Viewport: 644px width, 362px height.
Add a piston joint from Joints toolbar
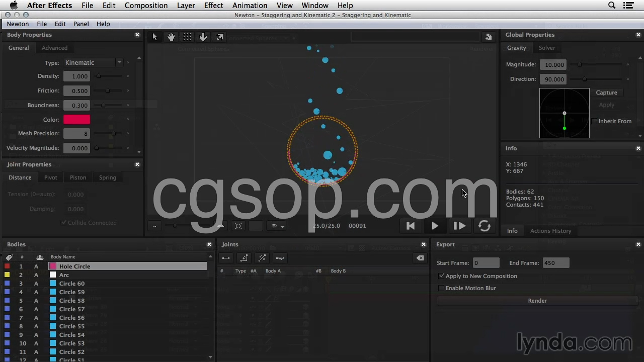point(262,258)
